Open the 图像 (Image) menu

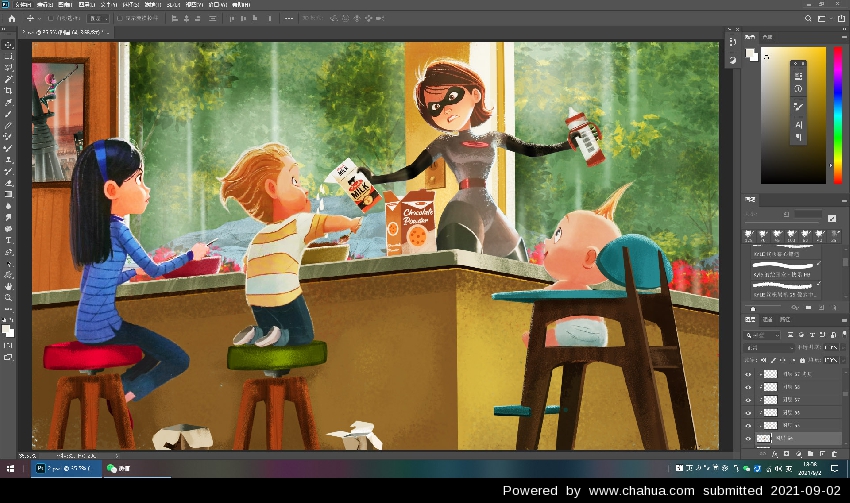(65, 4)
